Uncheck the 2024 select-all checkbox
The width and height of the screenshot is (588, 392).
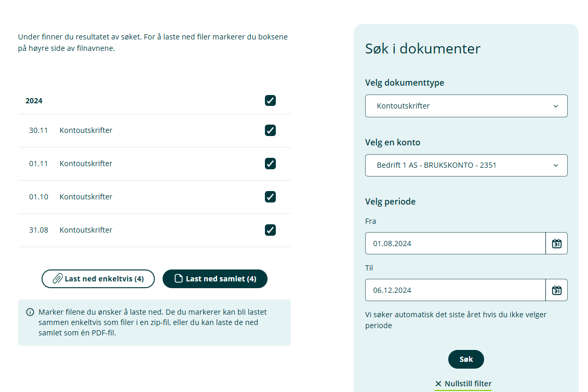click(270, 101)
